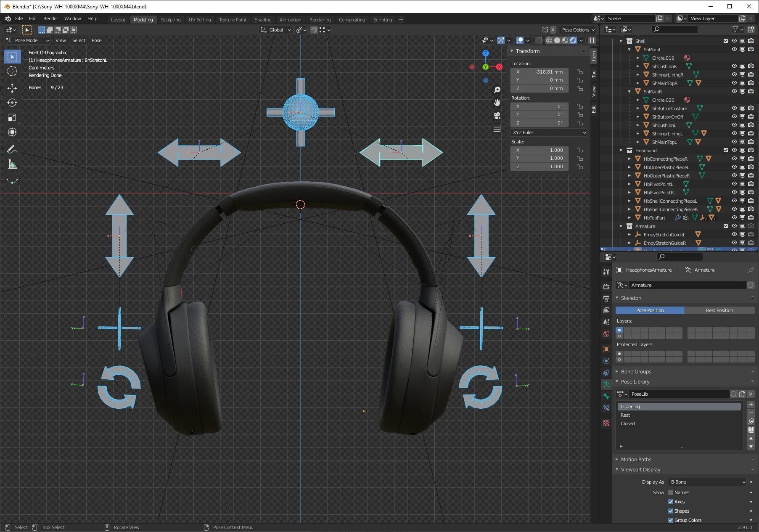759x532 pixels.
Task: Open Display As B-Bone dropdown
Action: 707,482
